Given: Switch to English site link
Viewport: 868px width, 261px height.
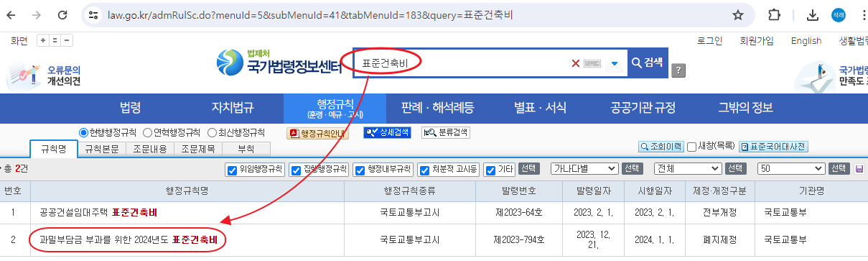Looking at the screenshot, I should pyautogui.click(x=806, y=41).
